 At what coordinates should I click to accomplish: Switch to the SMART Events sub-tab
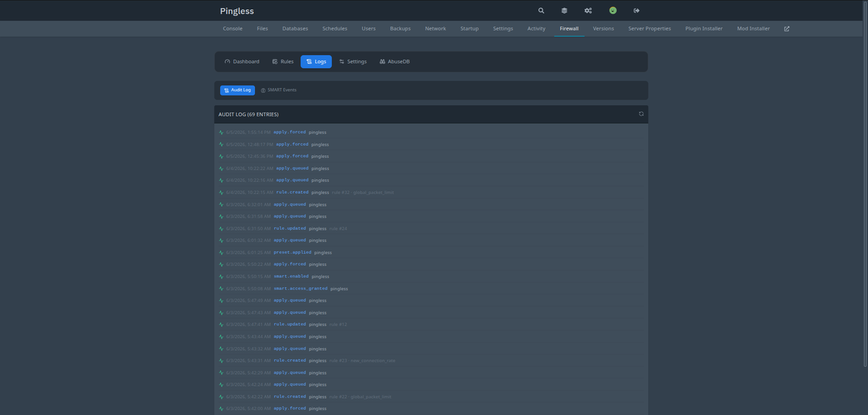tap(279, 90)
